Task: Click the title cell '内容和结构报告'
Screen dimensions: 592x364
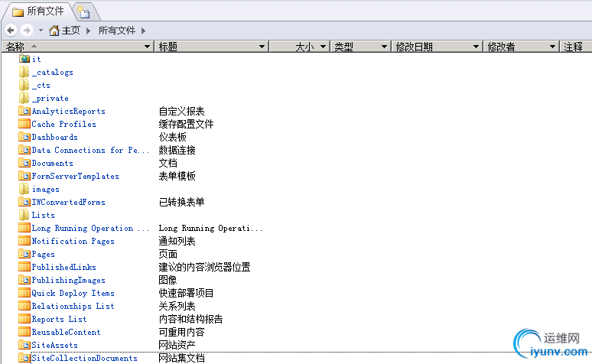Action: (x=190, y=319)
